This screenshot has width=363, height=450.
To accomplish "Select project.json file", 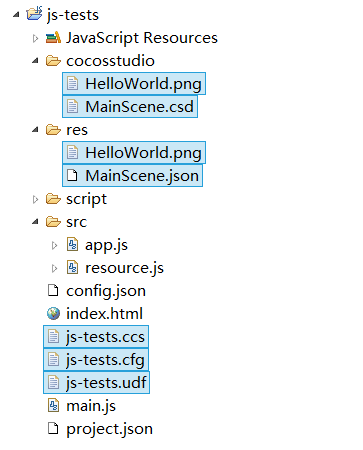I will tap(100, 429).
